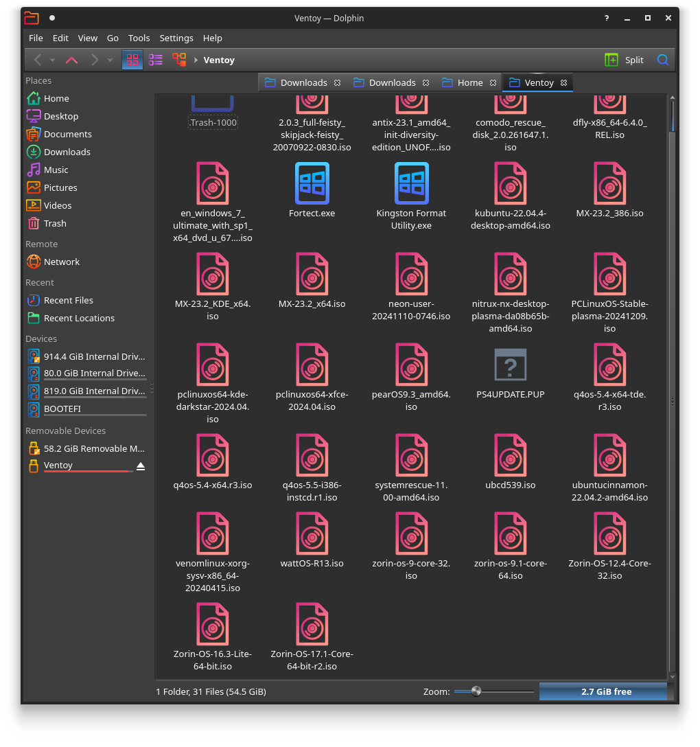This screenshot has height=747, width=700.
Task: Select Zorin-OS-17.1-Core-64-bit-r2.iso
Action: 312,637
